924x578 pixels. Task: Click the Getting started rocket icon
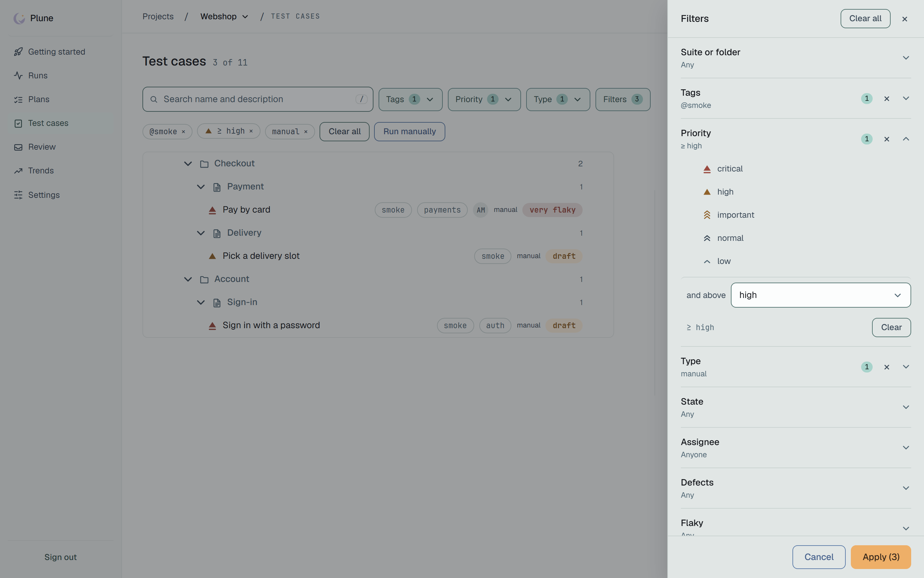18,52
